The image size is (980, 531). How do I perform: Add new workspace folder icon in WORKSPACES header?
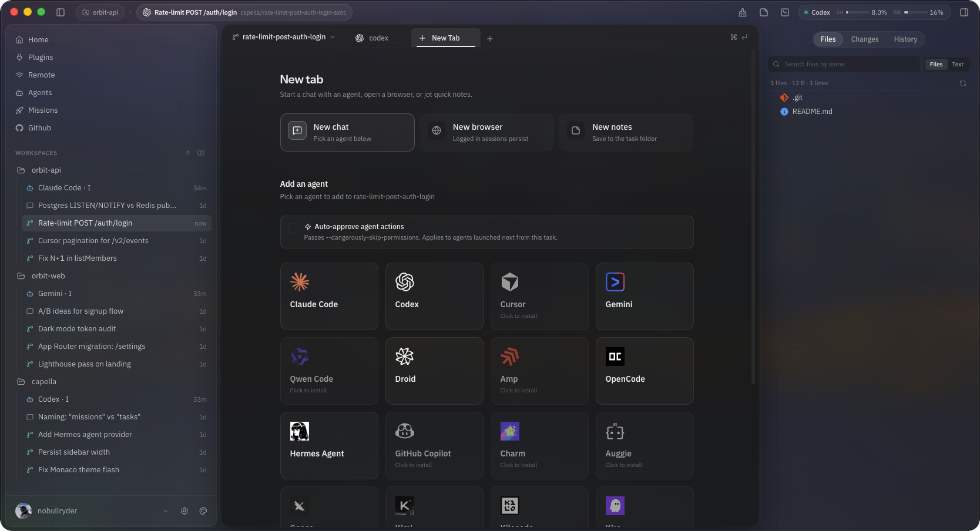click(201, 153)
